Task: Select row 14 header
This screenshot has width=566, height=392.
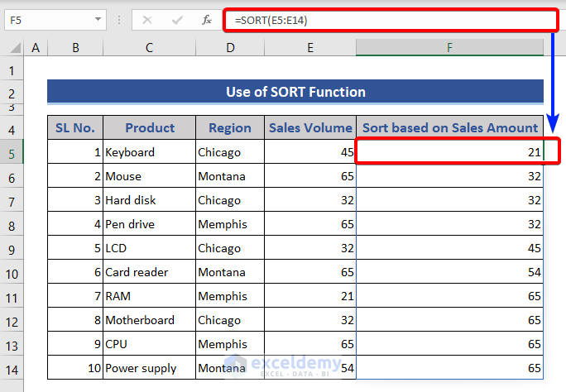Action: [x=12, y=368]
